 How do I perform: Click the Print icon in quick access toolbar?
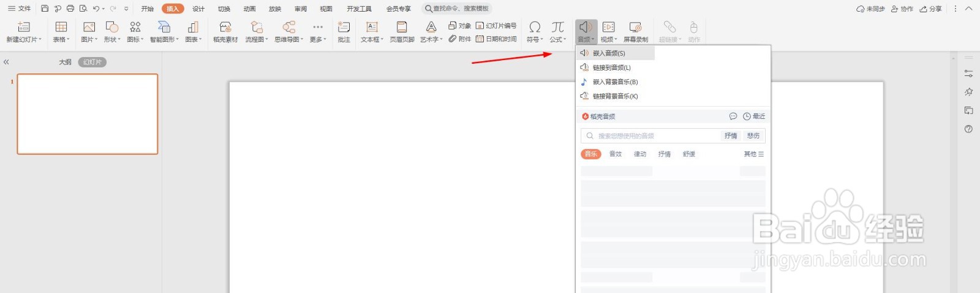[70, 9]
